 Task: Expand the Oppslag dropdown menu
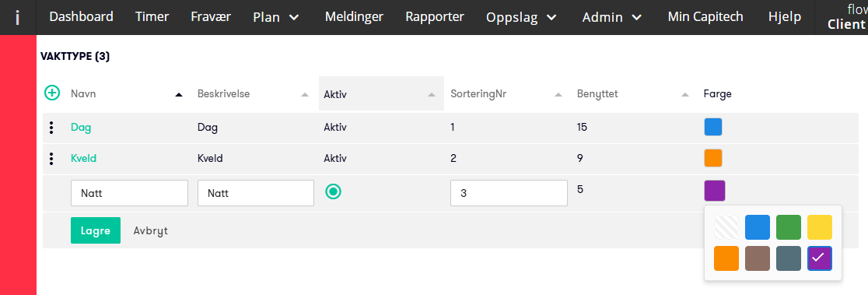pyautogui.click(x=521, y=17)
